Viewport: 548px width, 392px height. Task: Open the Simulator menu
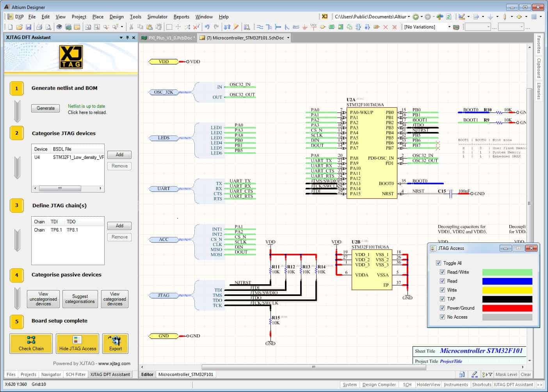pyautogui.click(x=157, y=17)
